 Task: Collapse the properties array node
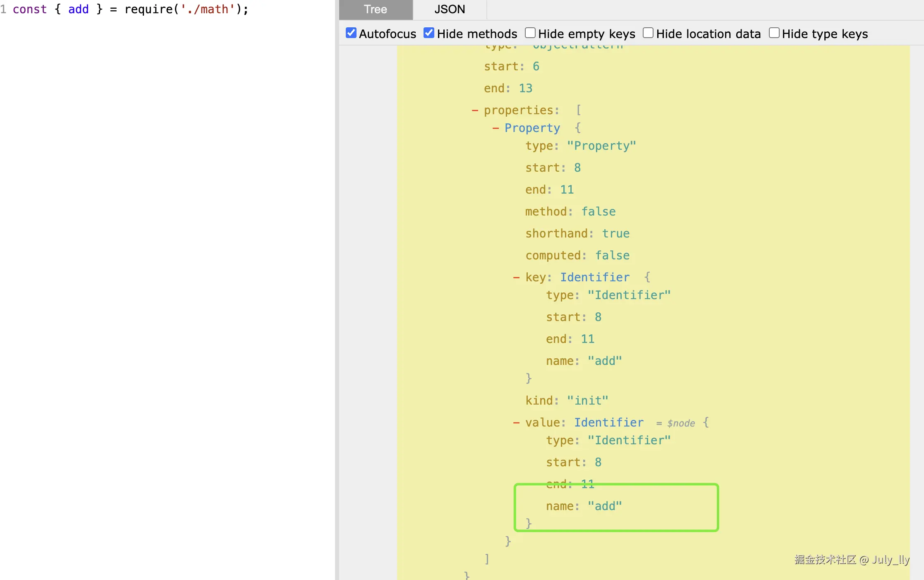pos(475,110)
